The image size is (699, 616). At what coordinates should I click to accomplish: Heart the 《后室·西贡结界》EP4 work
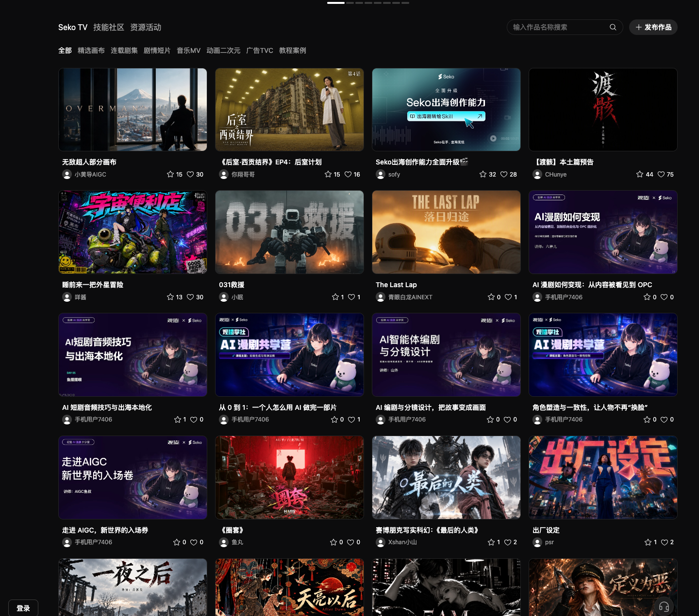348,174
